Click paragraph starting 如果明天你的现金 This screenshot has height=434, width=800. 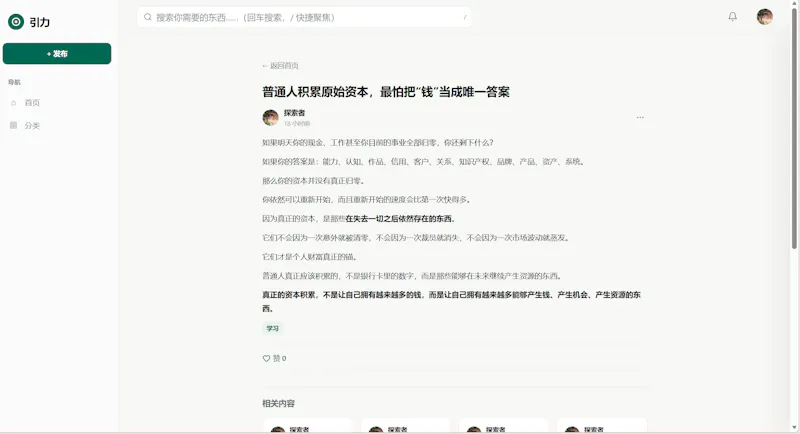coord(378,143)
